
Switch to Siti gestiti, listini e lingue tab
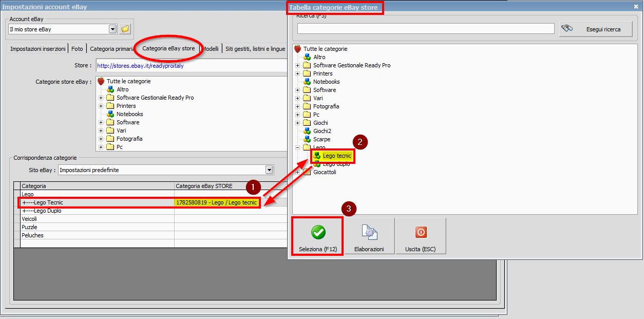[255, 49]
